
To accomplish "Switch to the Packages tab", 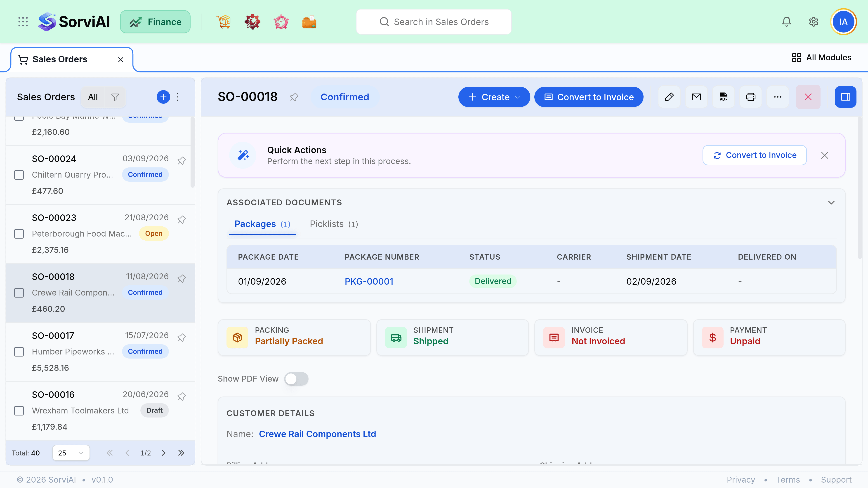I will pos(262,224).
